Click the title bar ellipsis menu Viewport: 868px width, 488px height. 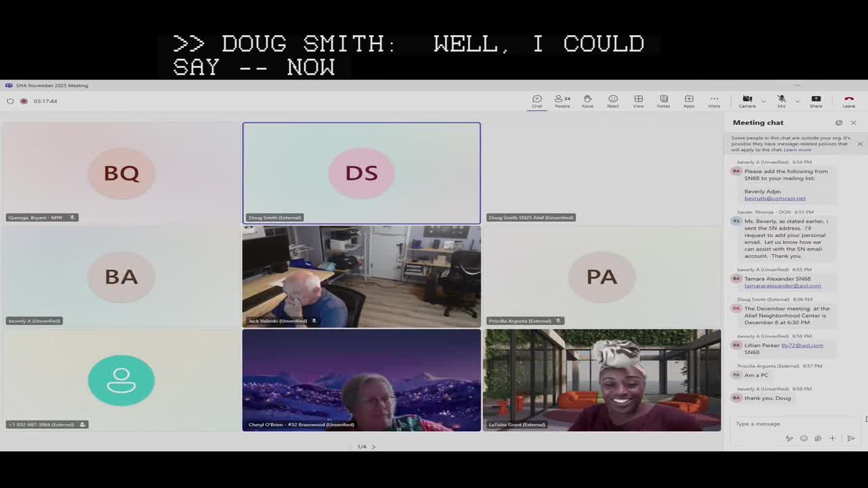[x=797, y=85]
